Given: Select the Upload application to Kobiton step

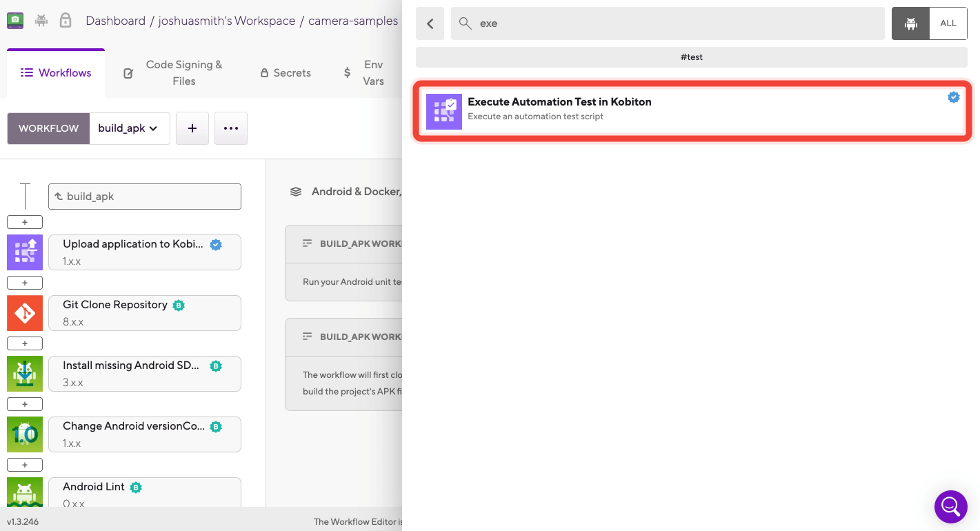Looking at the screenshot, I should coord(145,252).
